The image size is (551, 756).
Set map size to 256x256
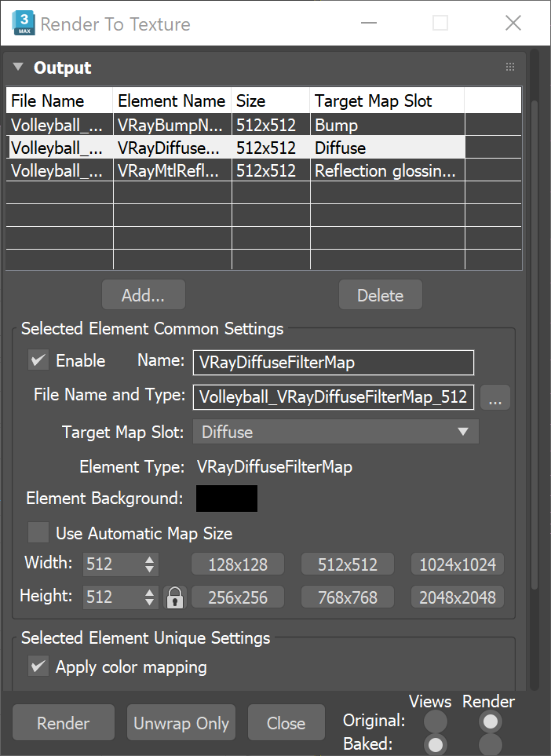238,597
